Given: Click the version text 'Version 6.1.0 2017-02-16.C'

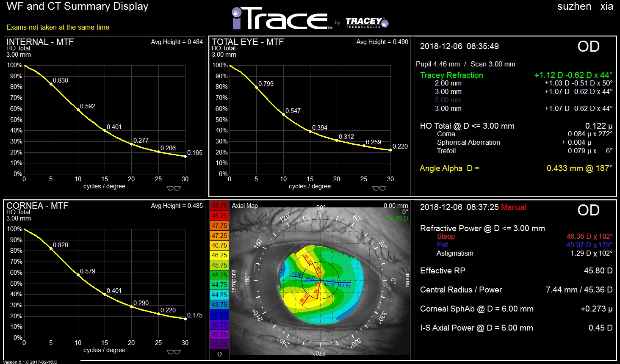Looking at the screenshot, I should point(30,362).
